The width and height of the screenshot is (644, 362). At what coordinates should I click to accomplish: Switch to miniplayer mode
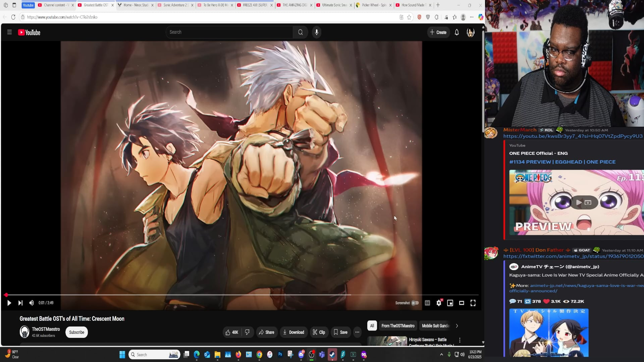click(x=450, y=303)
